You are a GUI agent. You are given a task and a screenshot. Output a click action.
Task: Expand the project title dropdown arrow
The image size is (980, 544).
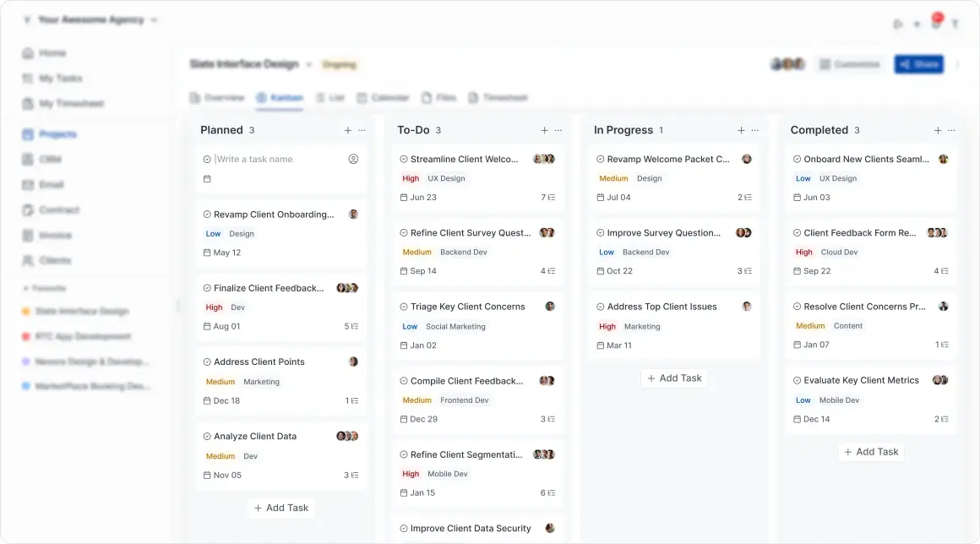pos(308,64)
